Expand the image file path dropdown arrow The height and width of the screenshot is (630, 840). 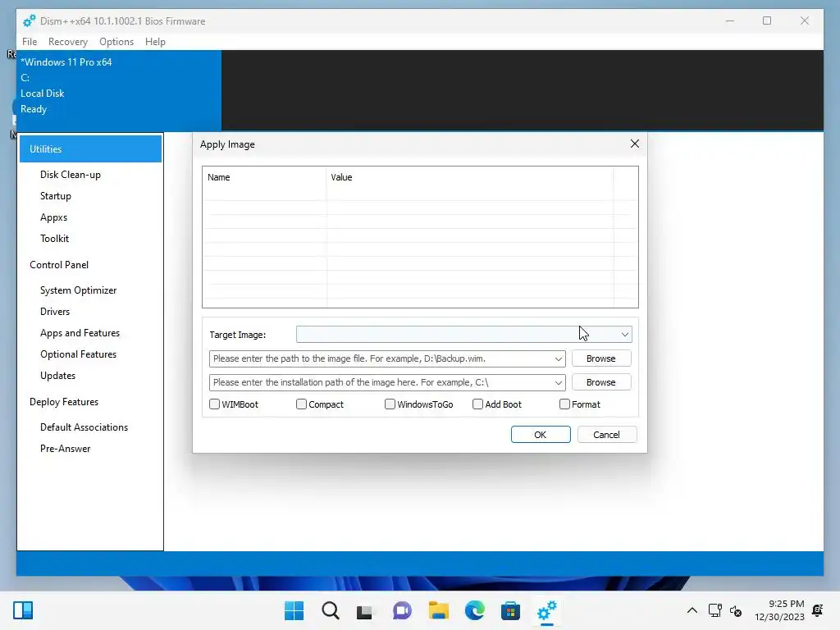pos(558,359)
